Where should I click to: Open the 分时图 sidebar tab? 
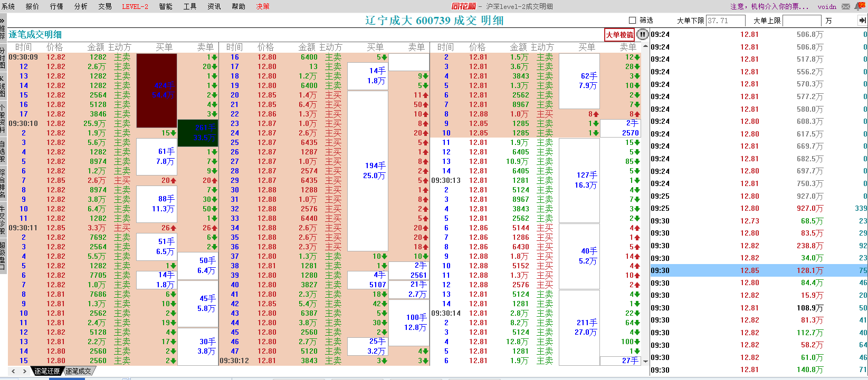[x=3, y=59]
